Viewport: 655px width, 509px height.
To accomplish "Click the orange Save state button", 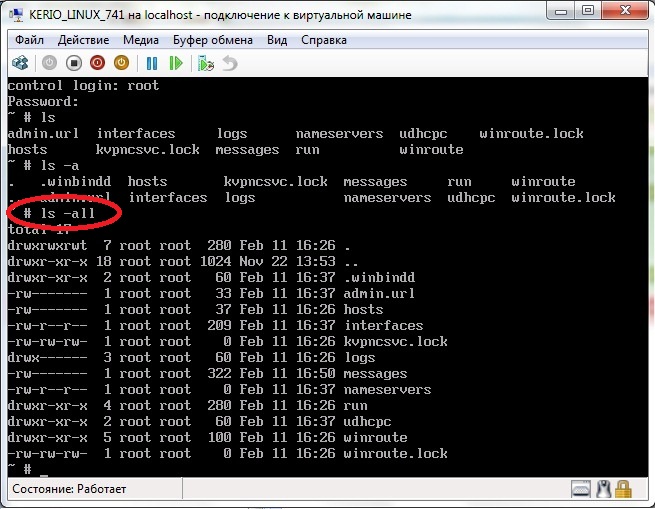I will tap(121, 63).
